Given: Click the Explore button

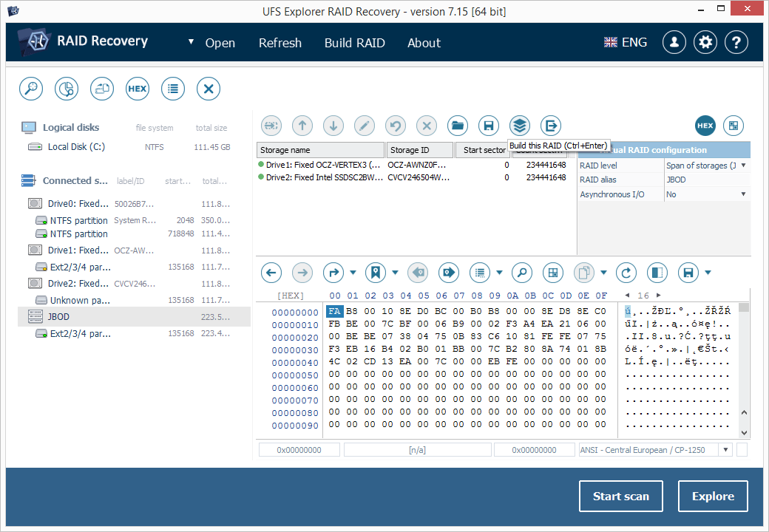Looking at the screenshot, I should coord(713,497).
